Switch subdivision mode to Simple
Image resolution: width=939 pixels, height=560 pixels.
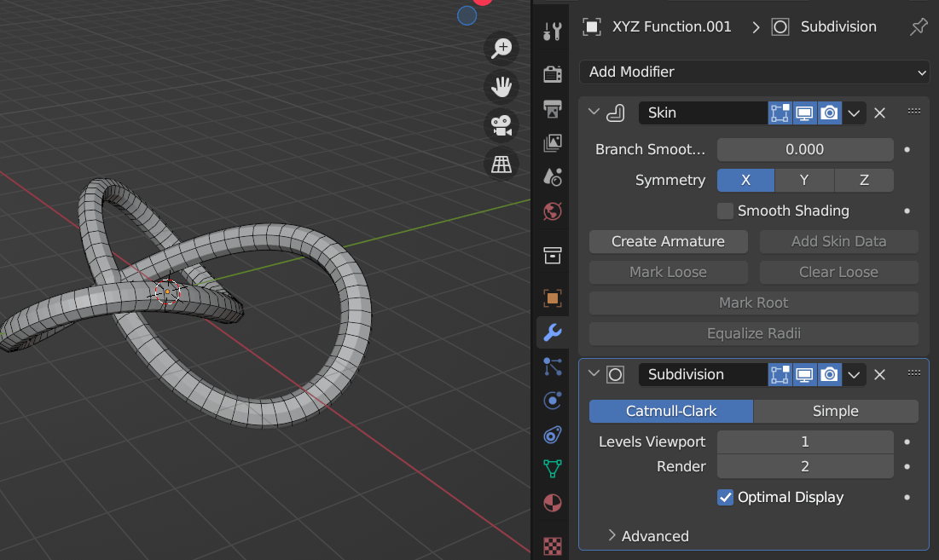[837, 411]
